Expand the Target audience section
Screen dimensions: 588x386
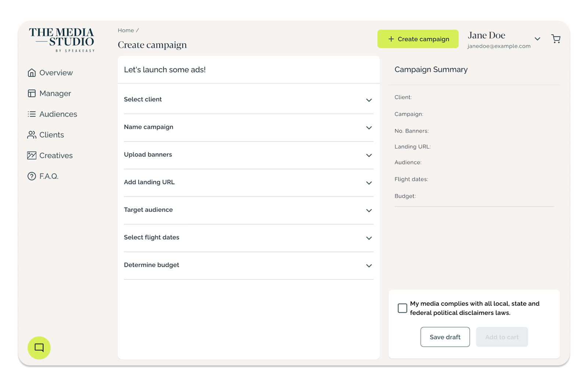point(248,210)
